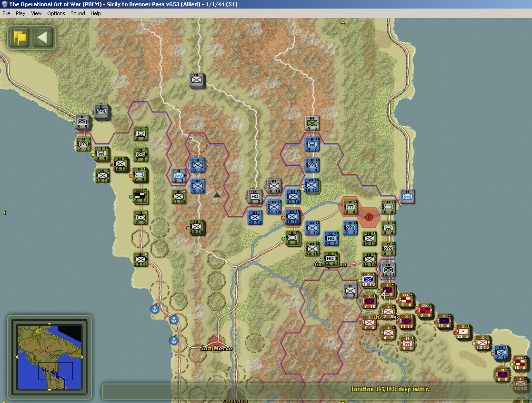
Task: Open the Sound menu
Action: tap(78, 13)
